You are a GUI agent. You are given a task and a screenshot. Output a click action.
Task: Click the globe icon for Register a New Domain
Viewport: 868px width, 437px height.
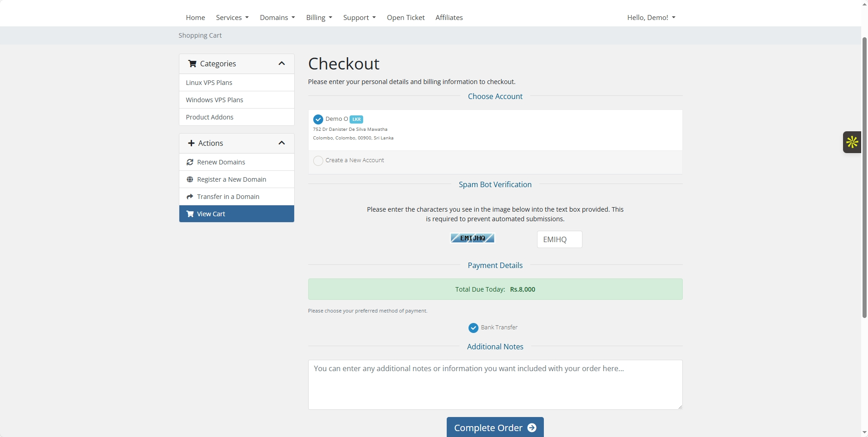click(190, 179)
